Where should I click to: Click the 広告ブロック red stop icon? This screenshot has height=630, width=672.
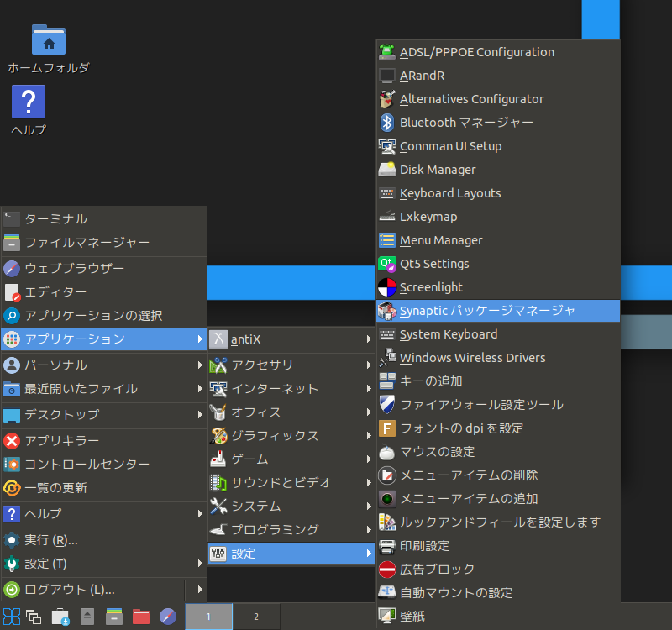point(387,570)
